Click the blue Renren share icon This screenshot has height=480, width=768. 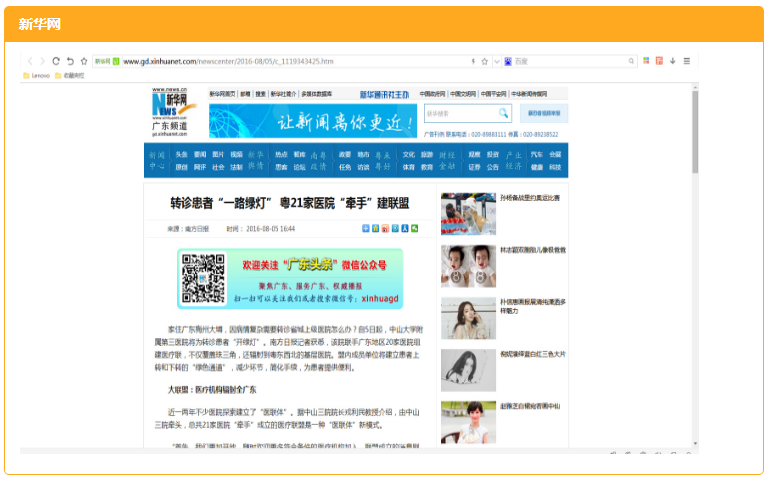point(405,228)
